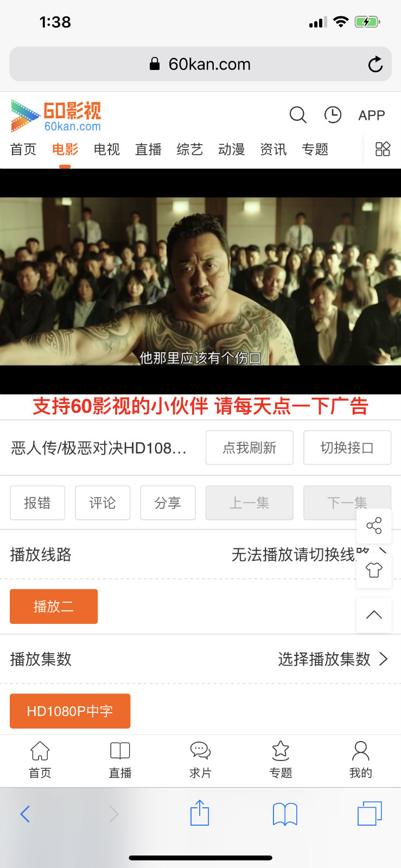Open watch history clock icon
The width and height of the screenshot is (401, 868).
[333, 114]
